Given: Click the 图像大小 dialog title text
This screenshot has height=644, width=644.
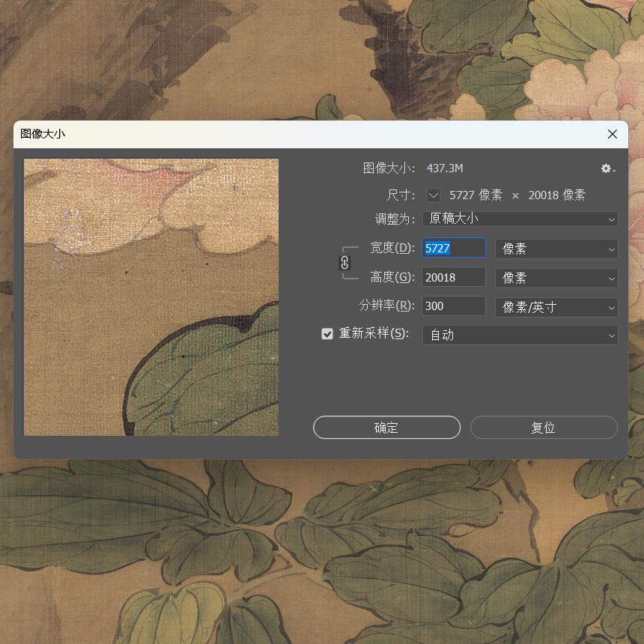Looking at the screenshot, I should pos(43,134).
